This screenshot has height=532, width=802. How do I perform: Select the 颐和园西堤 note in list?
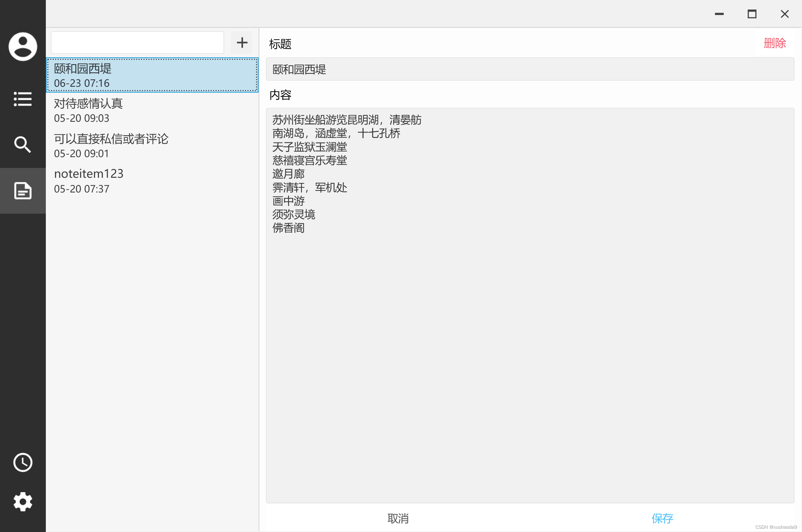[x=152, y=75]
